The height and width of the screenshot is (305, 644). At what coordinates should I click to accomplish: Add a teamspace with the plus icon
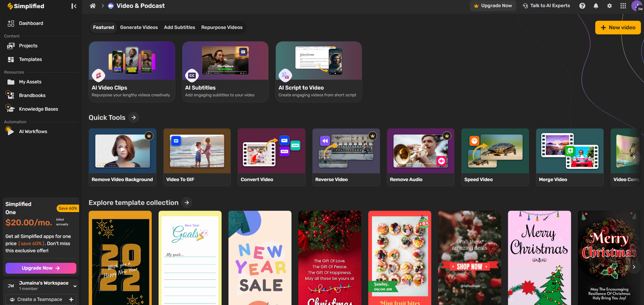(71, 299)
